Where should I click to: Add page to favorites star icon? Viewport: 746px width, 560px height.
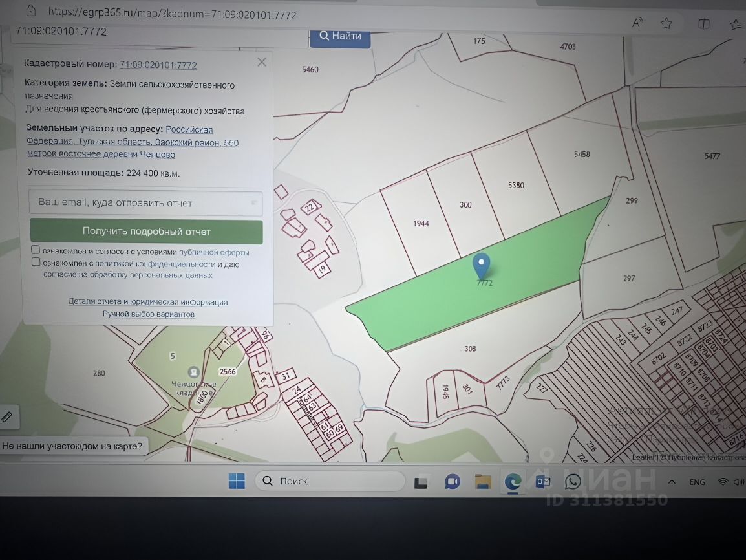click(666, 23)
